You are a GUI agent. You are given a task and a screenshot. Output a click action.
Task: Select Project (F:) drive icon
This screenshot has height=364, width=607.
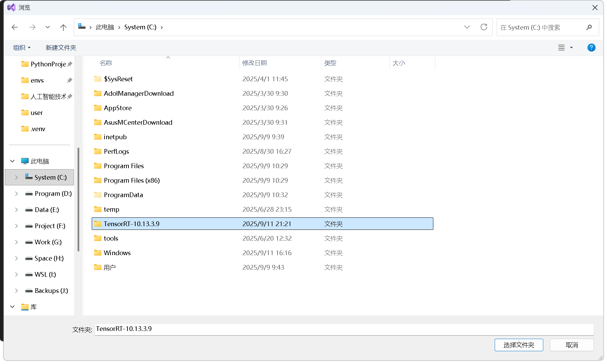pos(29,226)
